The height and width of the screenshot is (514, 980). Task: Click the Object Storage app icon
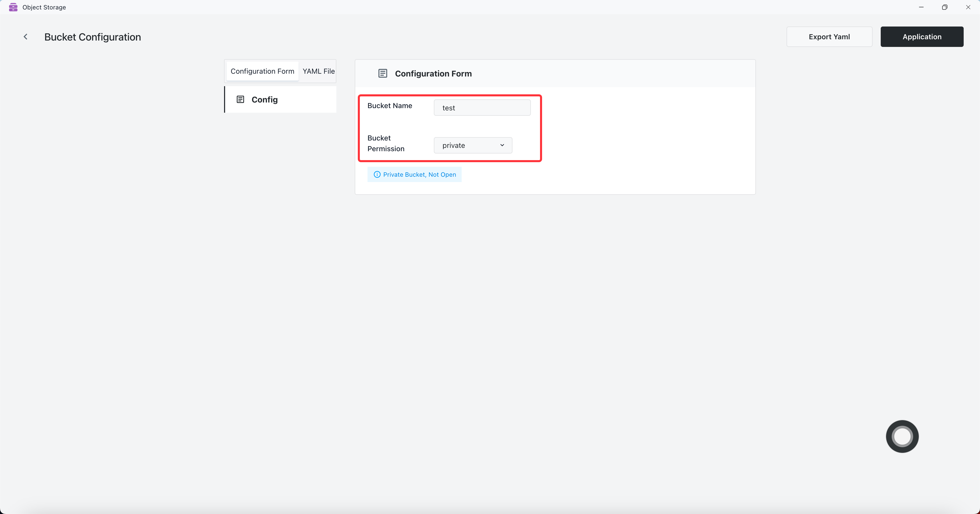click(x=13, y=7)
